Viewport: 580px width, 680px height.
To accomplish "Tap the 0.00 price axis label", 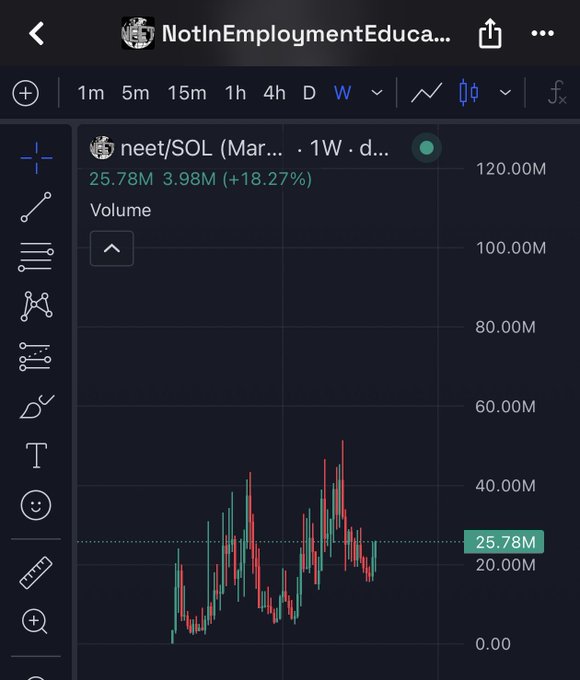I will click(x=493, y=644).
